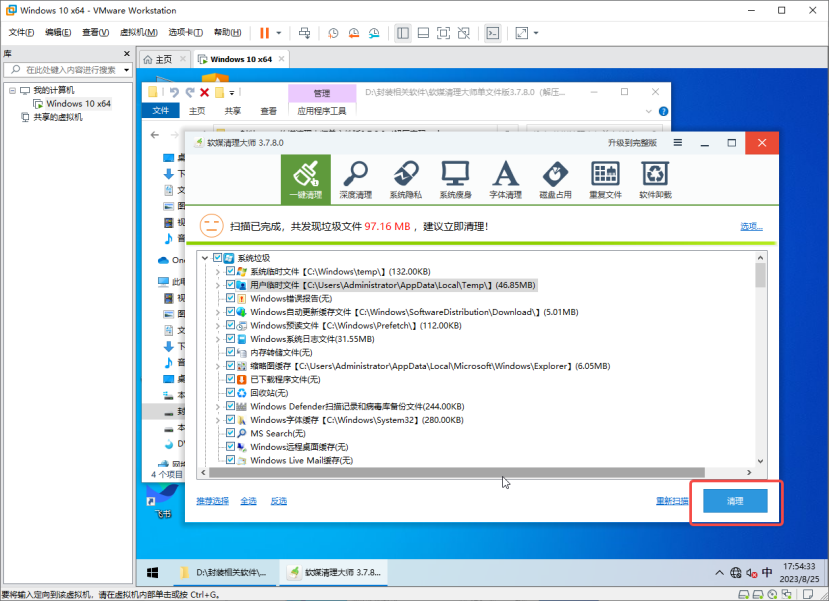Enter VMware full screen mode
The width and height of the screenshot is (829, 602).
click(443, 33)
